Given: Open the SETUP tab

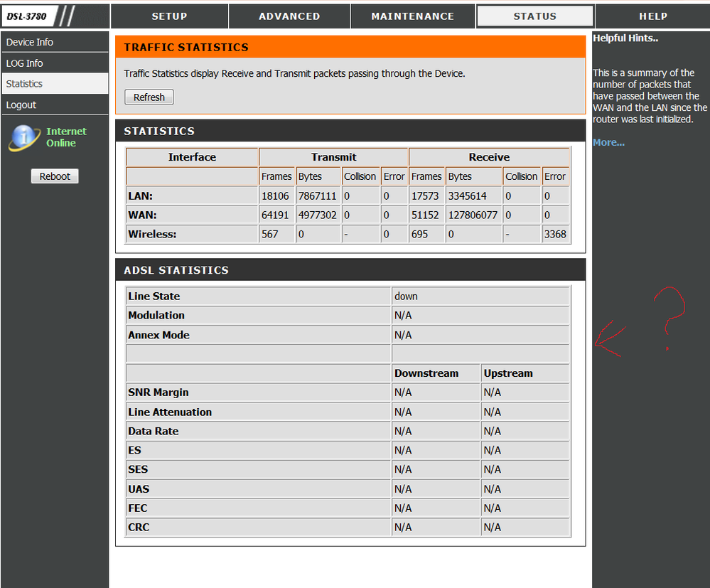Looking at the screenshot, I should 169,16.
